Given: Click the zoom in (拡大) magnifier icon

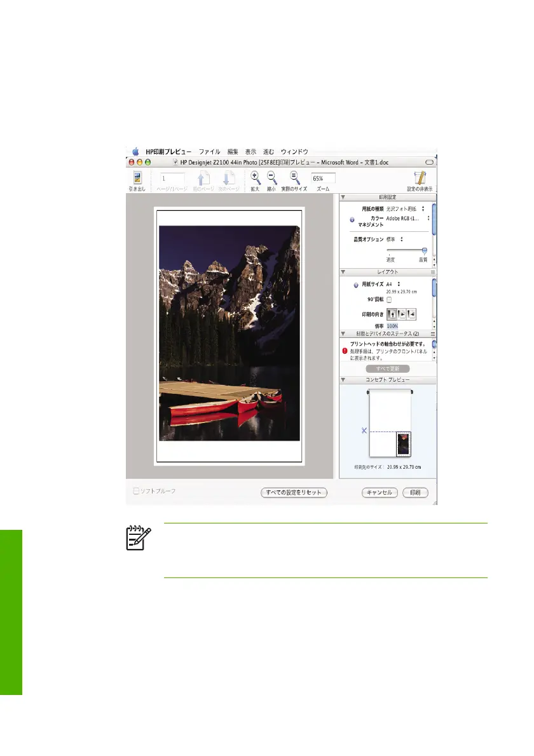Looking at the screenshot, I should [x=255, y=178].
